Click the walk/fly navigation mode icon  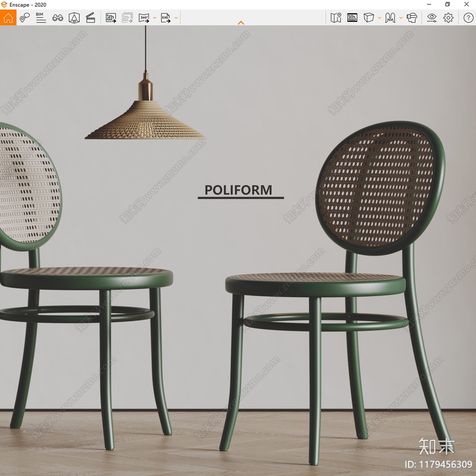coord(390,18)
